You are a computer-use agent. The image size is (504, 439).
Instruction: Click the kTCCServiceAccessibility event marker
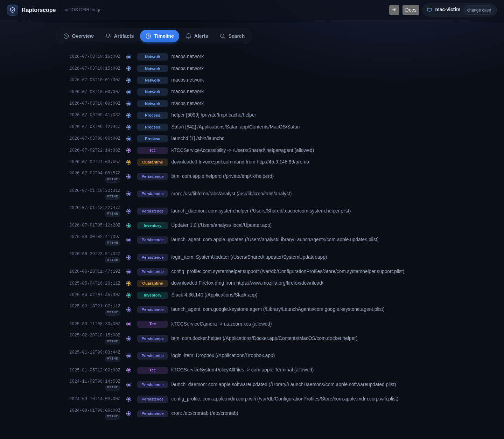click(128, 150)
